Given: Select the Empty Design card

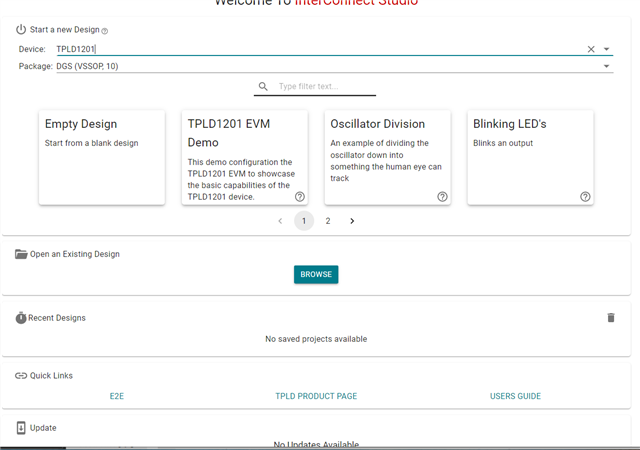Looking at the screenshot, I should (x=102, y=157).
